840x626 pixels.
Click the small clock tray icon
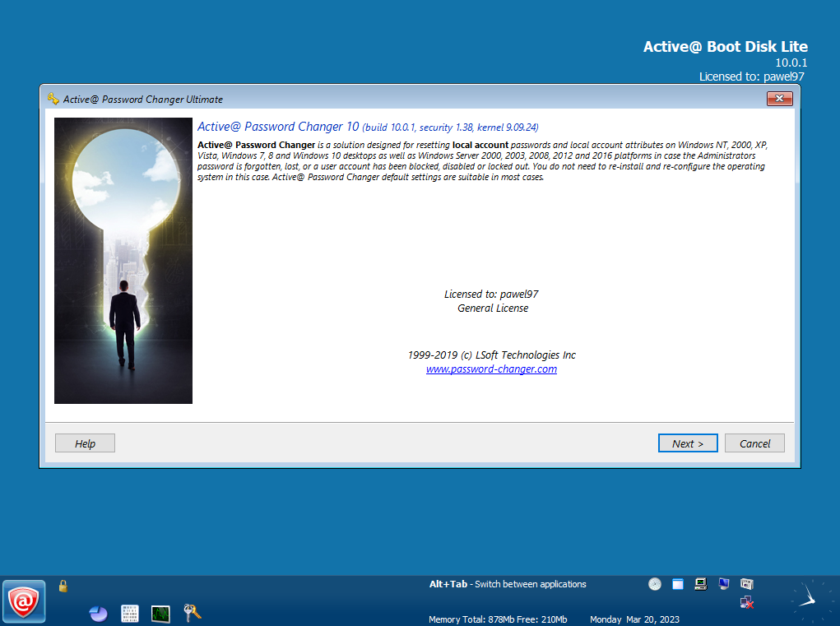[x=655, y=584]
